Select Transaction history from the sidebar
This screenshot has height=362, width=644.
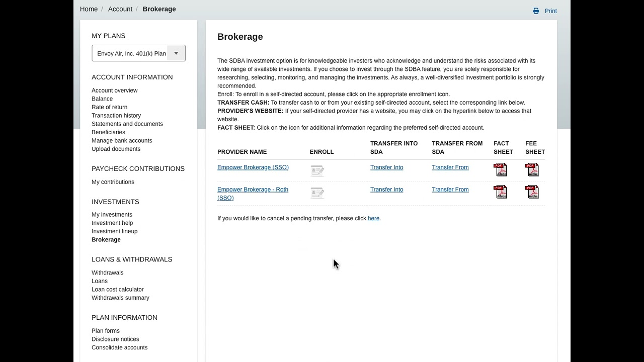point(116,116)
